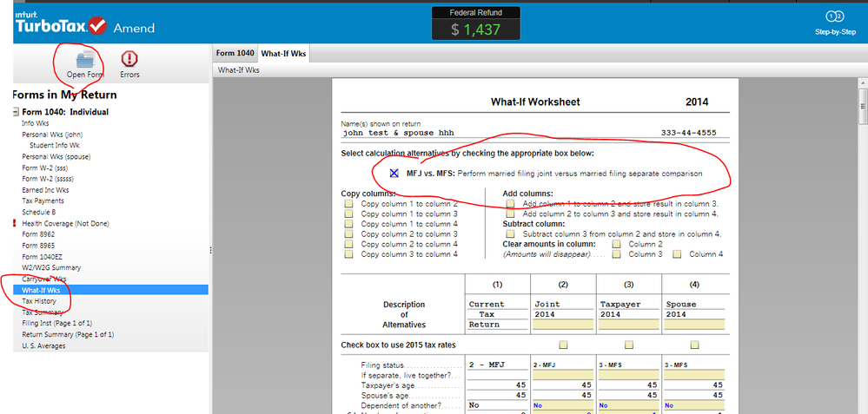Collapse the Form 1040: Individual tree
The image size is (868, 414).
click(16, 112)
